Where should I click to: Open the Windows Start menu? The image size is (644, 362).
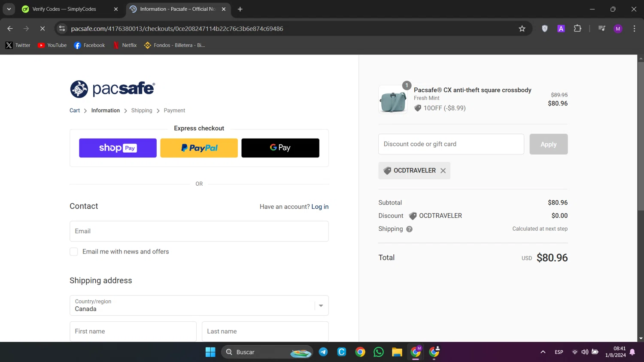click(x=210, y=352)
